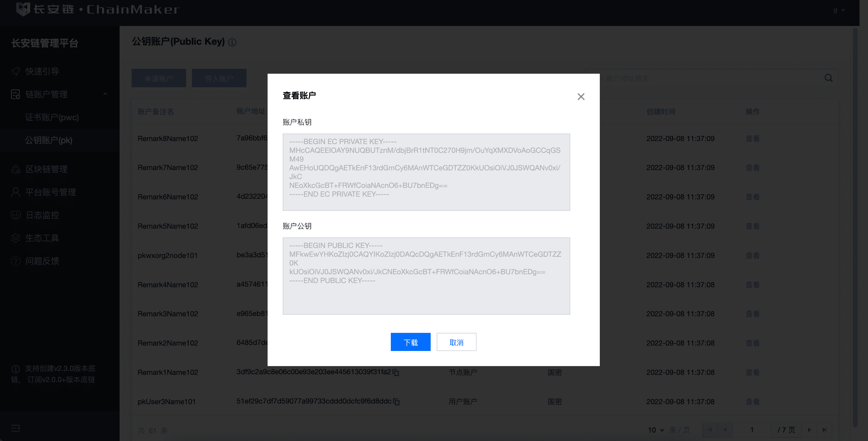Viewport: 868px width, 441px height.
Task: Click info icon beside 公钥账户 title
Action: 232,42
